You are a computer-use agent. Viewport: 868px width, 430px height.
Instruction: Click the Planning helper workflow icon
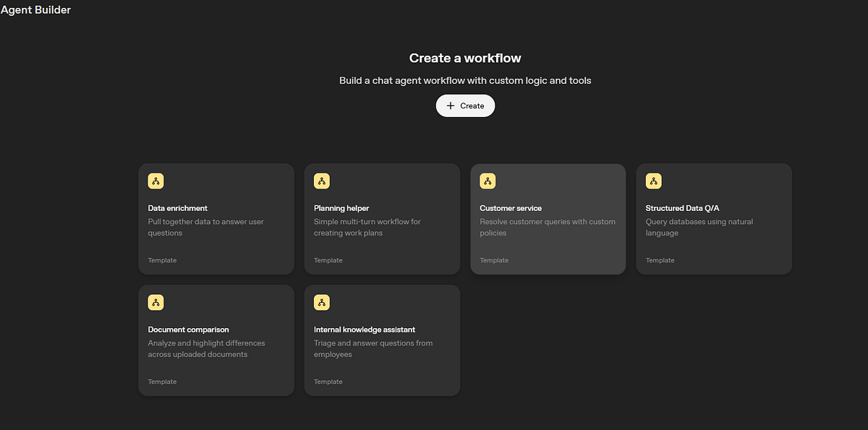[x=322, y=181]
